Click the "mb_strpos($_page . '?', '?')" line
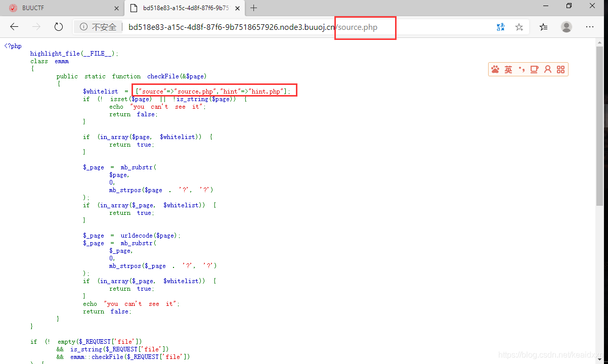Viewport: 608px width, 364px height. pos(163,266)
